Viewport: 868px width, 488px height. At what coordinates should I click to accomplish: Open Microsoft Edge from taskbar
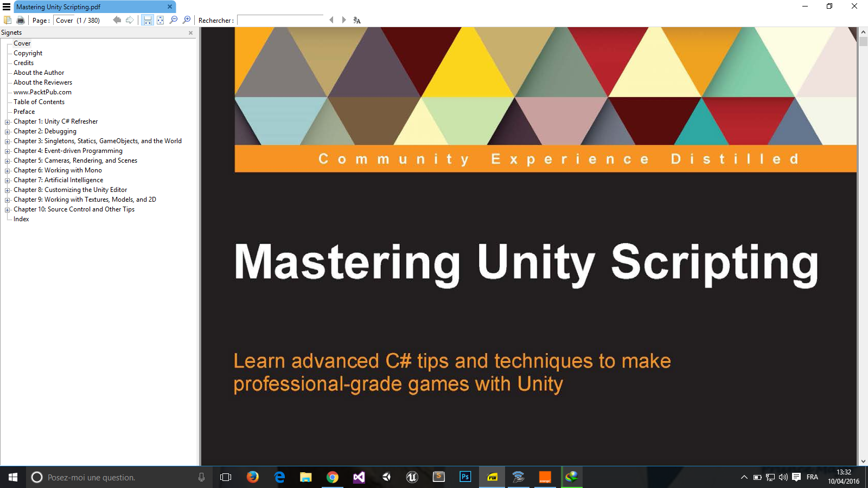pos(279,477)
